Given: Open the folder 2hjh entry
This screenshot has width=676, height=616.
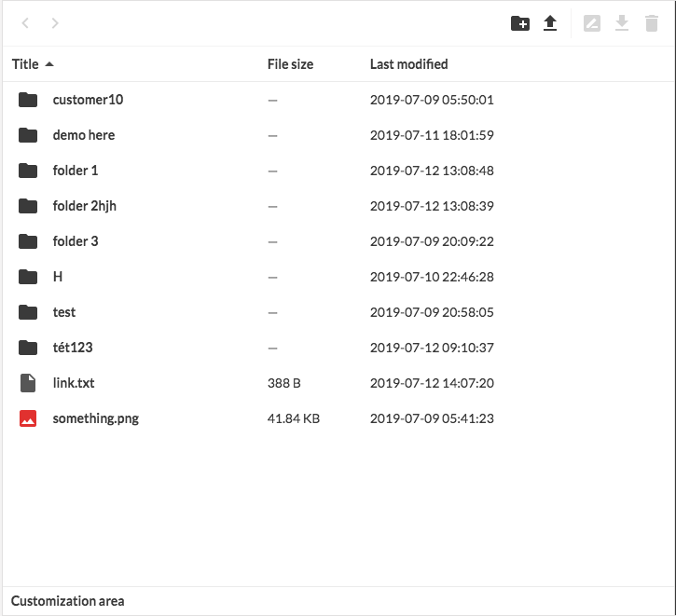Looking at the screenshot, I should pyautogui.click(x=85, y=206).
